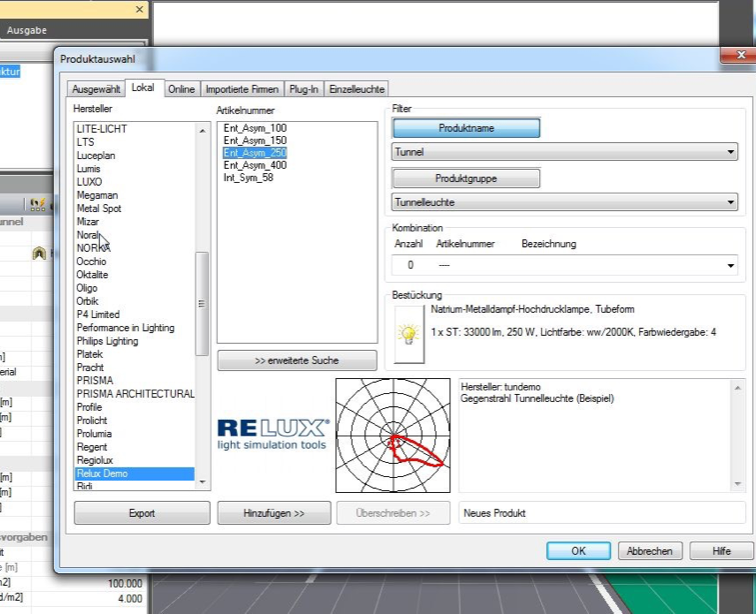Screen dimensions: 756x614
Task: Select manufacturer Oktalite
Action: coord(92,274)
